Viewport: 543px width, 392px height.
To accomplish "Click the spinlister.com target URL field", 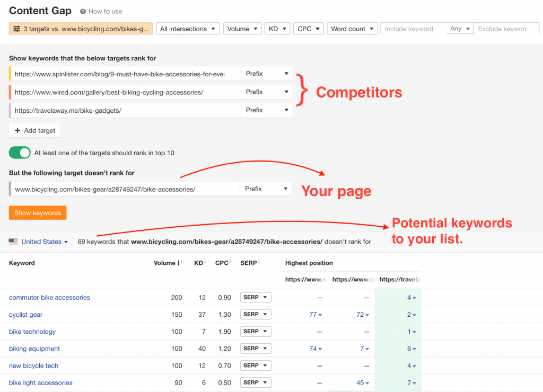I will click(x=125, y=74).
